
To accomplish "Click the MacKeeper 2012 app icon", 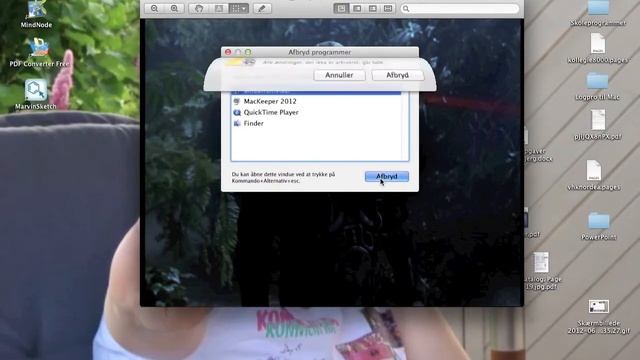I will pyautogui.click(x=237, y=101).
